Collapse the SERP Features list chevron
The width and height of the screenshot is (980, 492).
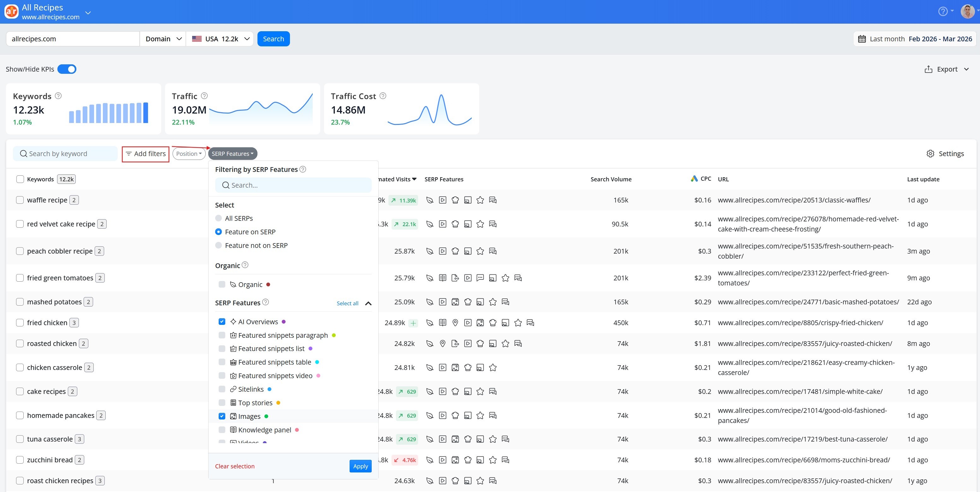coord(368,303)
